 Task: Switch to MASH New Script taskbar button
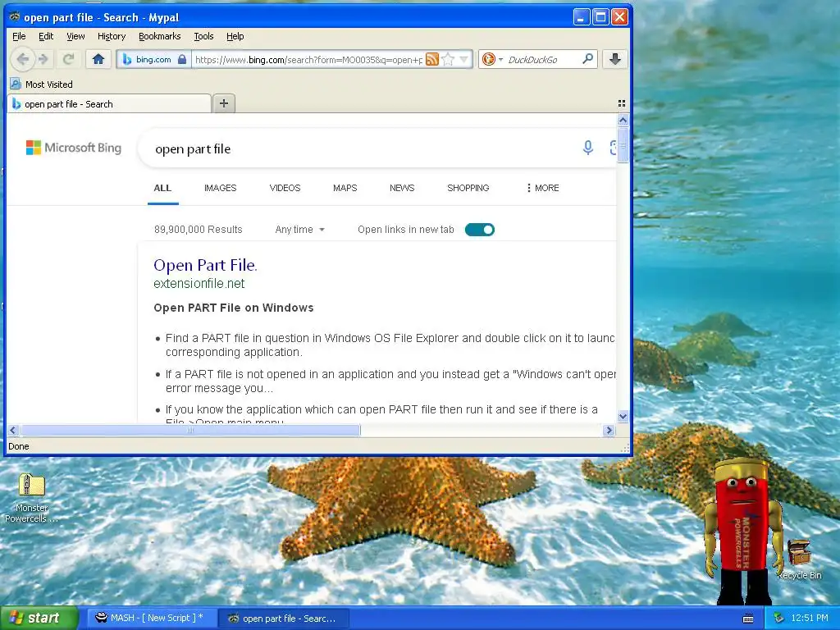[152, 618]
